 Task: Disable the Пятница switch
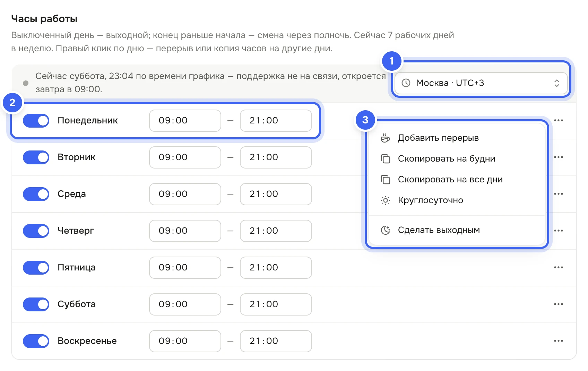click(x=36, y=268)
